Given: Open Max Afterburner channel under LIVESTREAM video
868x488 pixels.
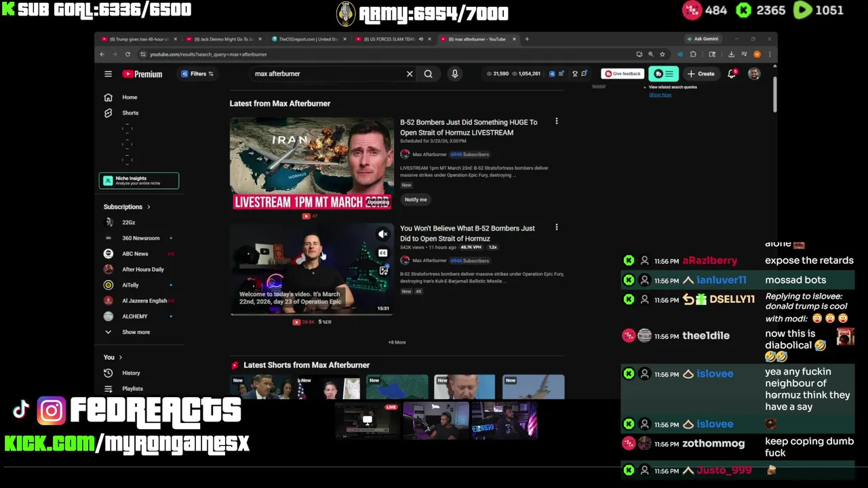Looking at the screenshot, I should click(x=429, y=155).
